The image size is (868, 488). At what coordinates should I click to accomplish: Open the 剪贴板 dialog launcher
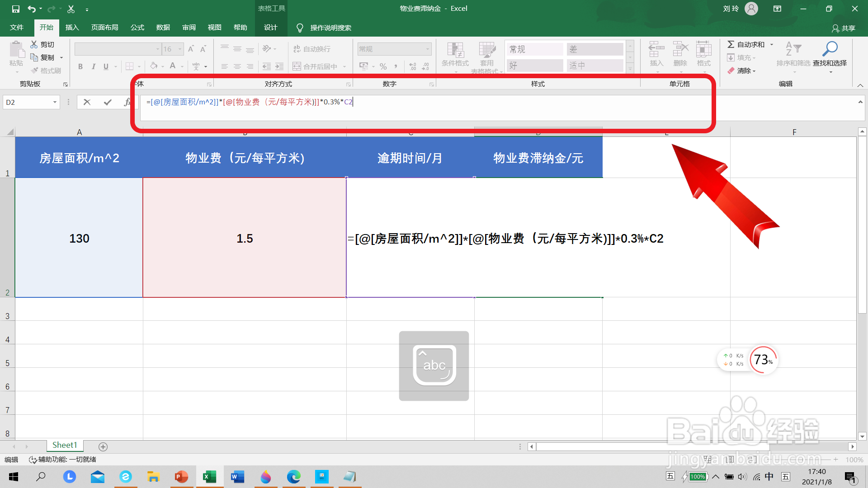(x=66, y=84)
